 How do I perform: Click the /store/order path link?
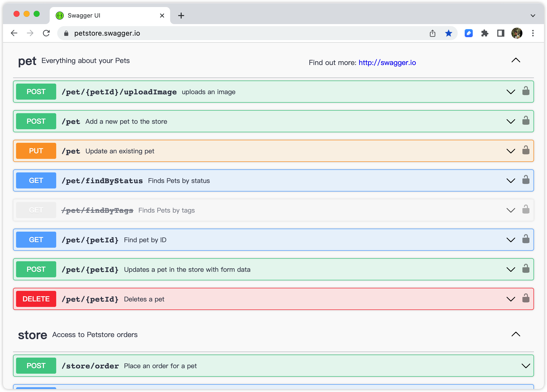[90, 366]
